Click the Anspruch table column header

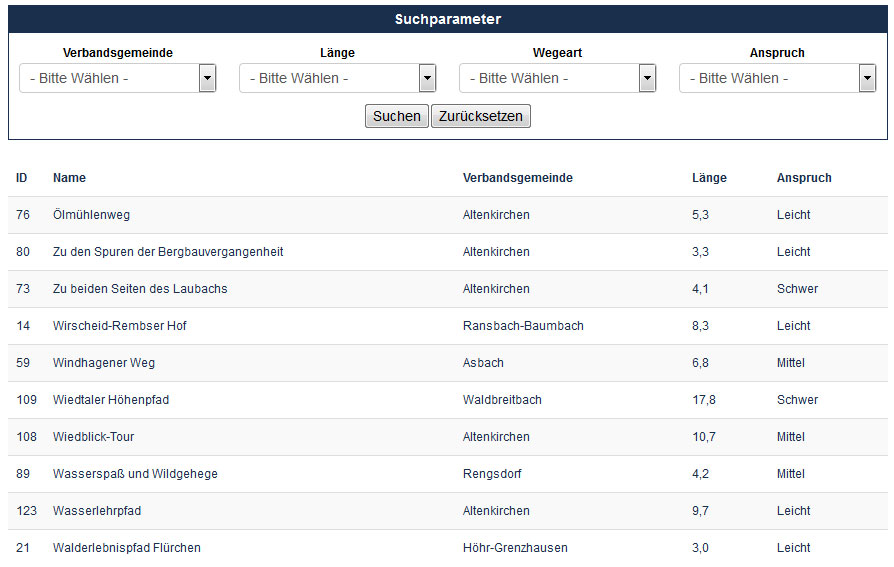(804, 178)
